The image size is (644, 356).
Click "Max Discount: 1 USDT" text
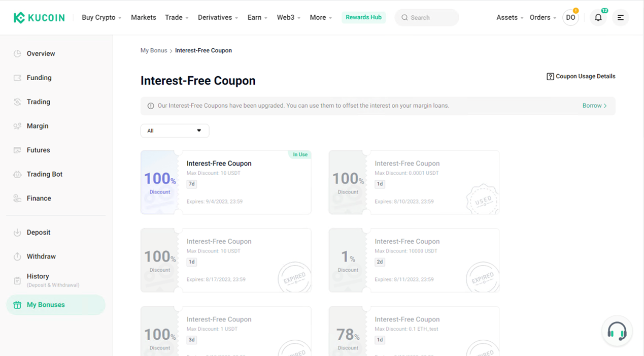click(x=212, y=329)
